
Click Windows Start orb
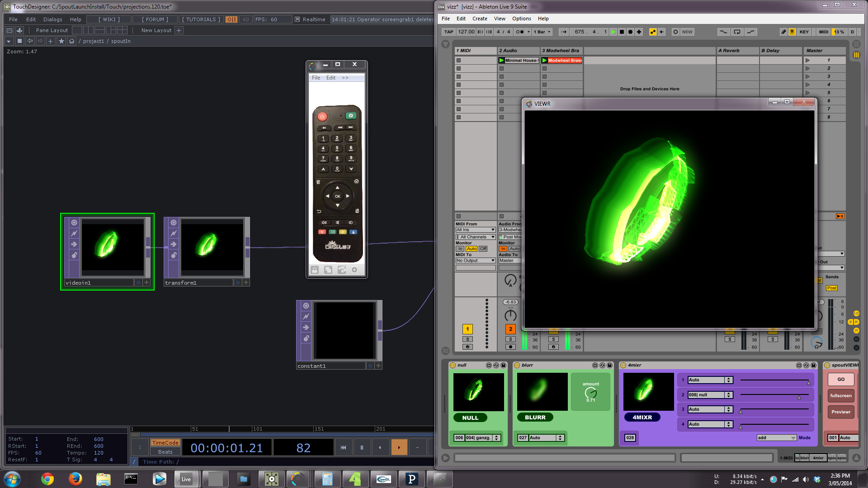12,479
